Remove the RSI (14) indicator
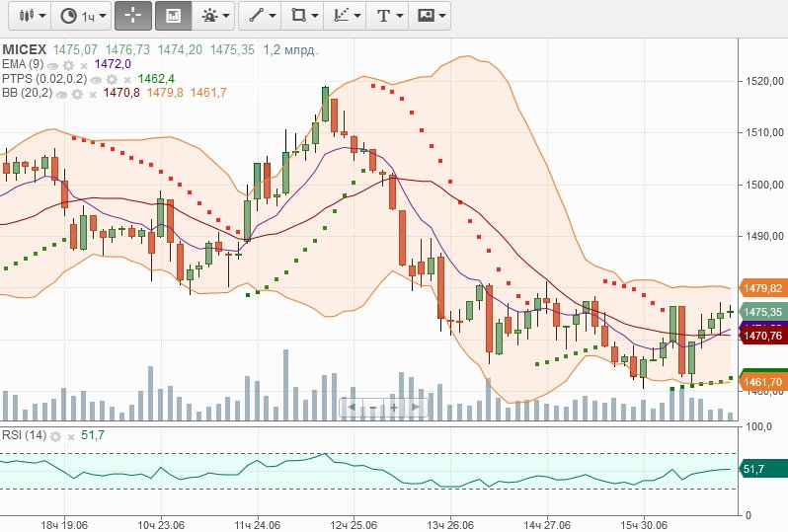788x532 pixels. click(69, 435)
